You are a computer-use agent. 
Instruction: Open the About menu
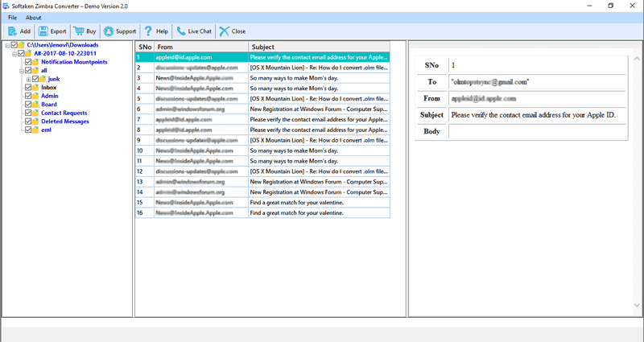(x=33, y=17)
